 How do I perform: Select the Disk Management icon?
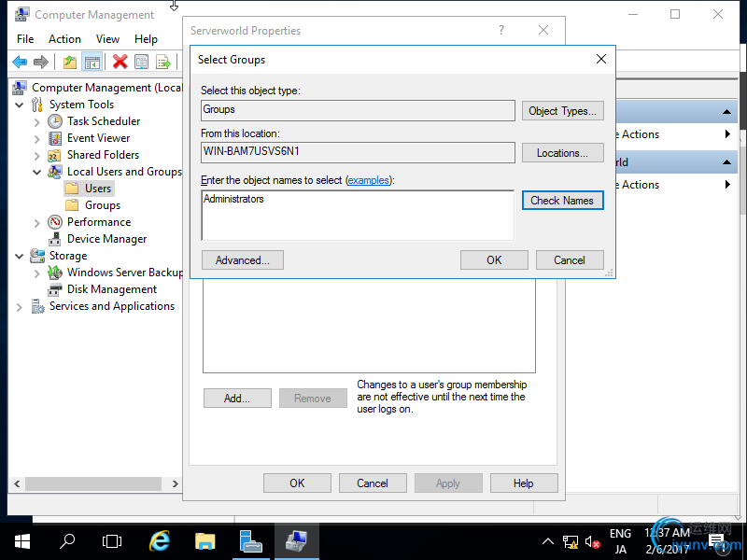tap(55, 289)
